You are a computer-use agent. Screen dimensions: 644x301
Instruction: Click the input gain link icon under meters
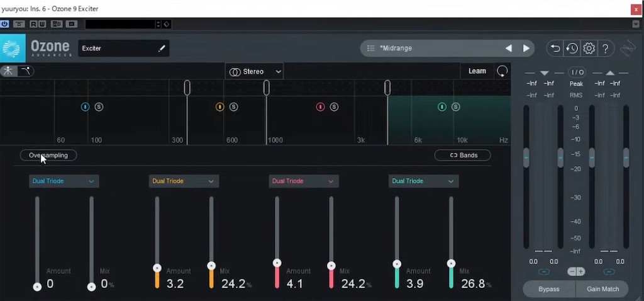(544, 272)
